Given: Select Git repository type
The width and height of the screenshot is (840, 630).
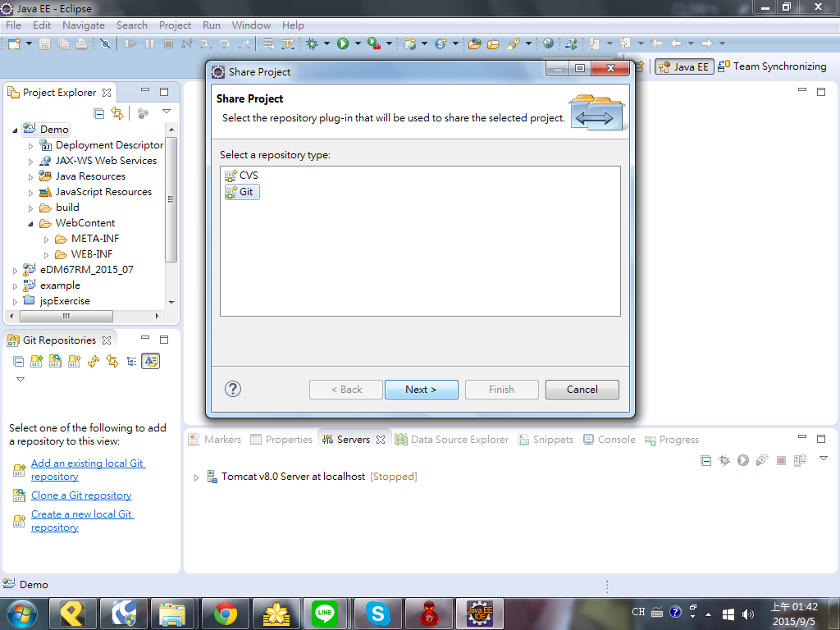Looking at the screenshot, I should [242, 192].
